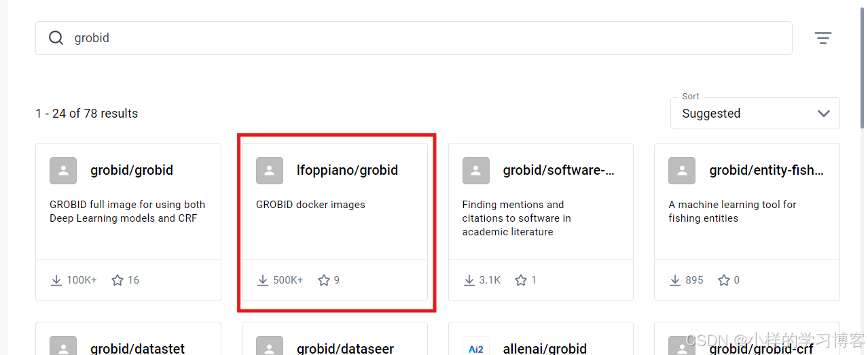Click the star icon beside 9
This screenshot has width=868, height=355.
click(324, 280)
